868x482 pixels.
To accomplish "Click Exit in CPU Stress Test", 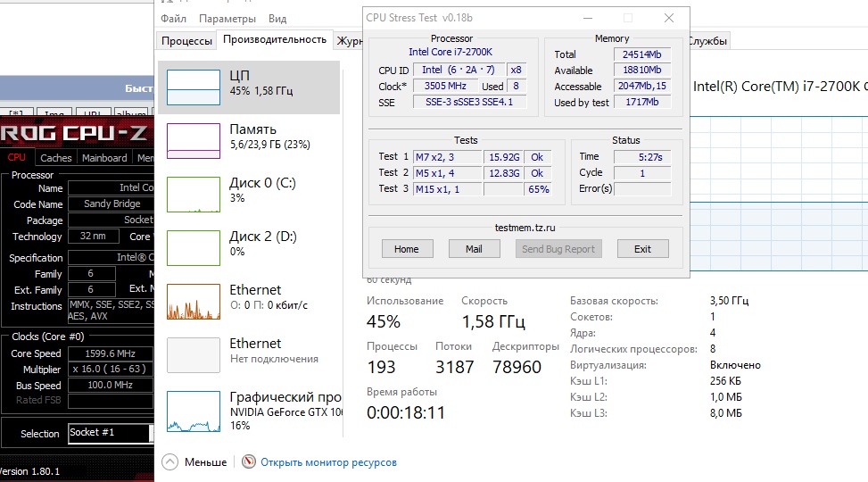I will click(x=642, y=249).
